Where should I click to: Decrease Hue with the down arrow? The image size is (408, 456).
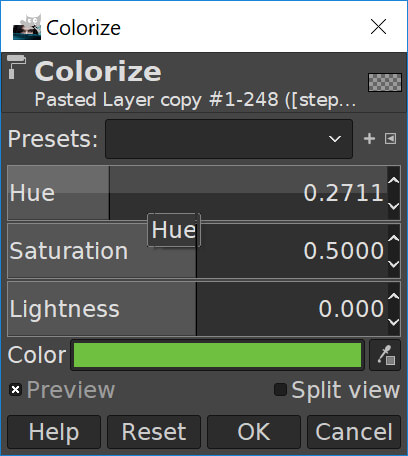point(394,206)
